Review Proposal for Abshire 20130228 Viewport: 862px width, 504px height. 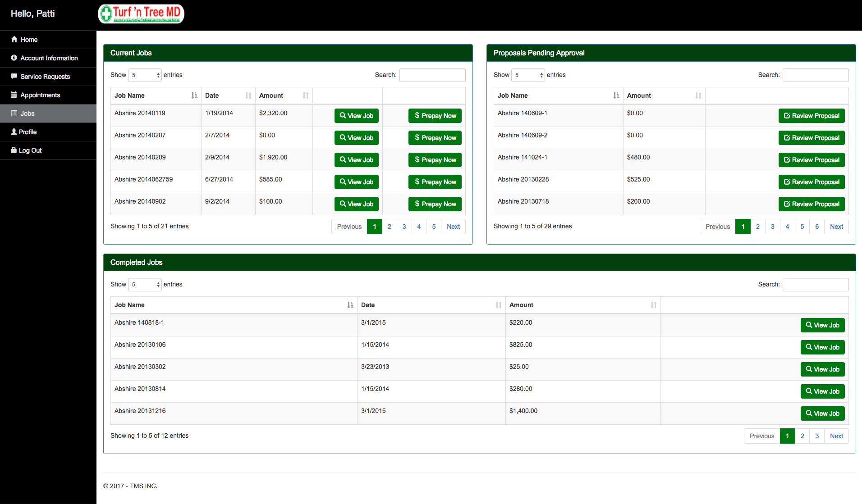812,182
